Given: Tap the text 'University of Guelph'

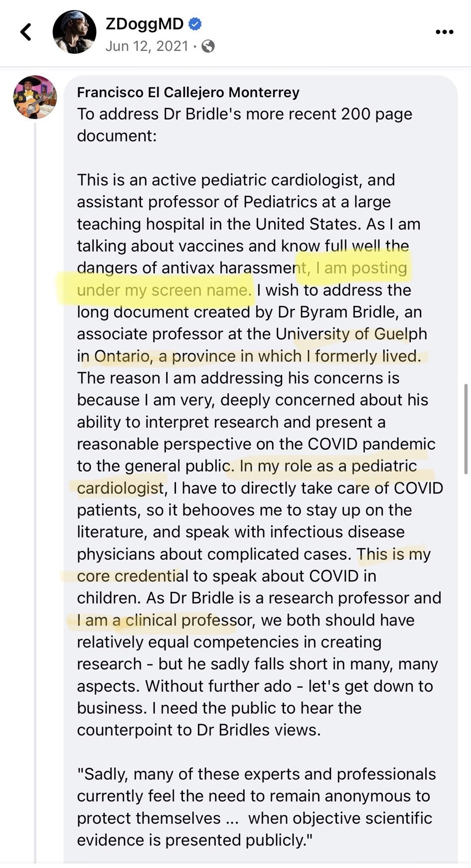Looking at the screenshot, I should click(351, 334).
